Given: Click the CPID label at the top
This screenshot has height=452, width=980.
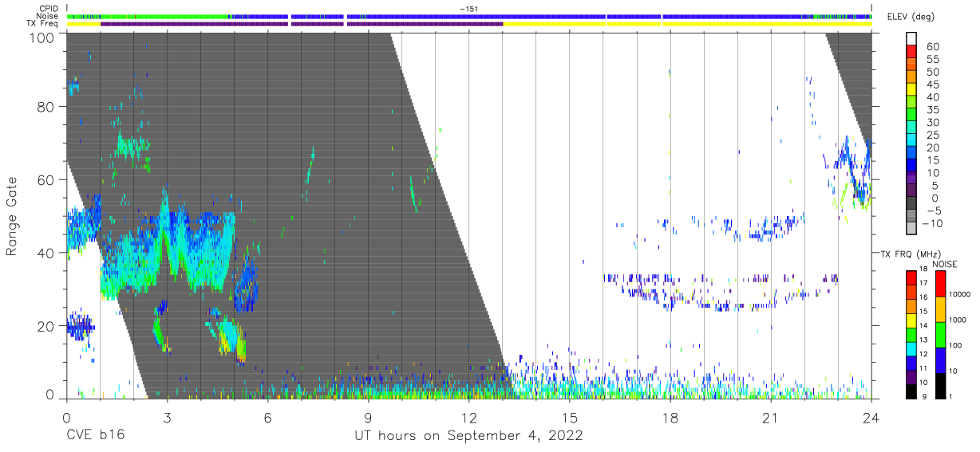Looking at the screenshot, I should click(x=49, y=9).
